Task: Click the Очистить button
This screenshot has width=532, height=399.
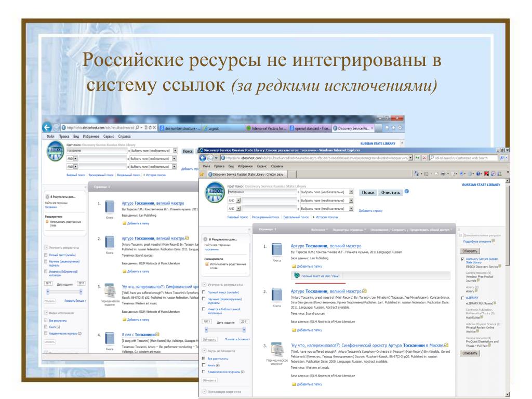Action: click(391, 192)
